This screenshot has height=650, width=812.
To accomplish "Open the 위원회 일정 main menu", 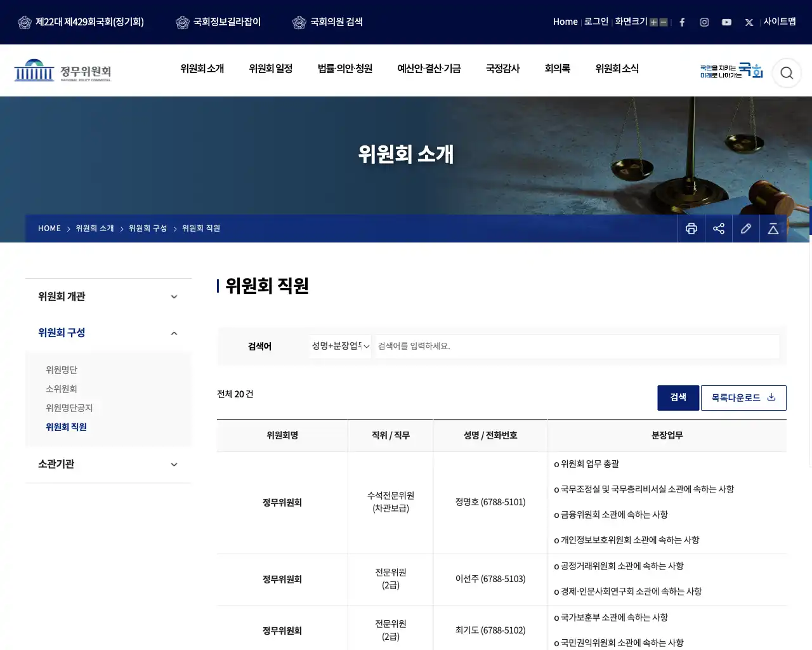I will [x=271, y=69].
